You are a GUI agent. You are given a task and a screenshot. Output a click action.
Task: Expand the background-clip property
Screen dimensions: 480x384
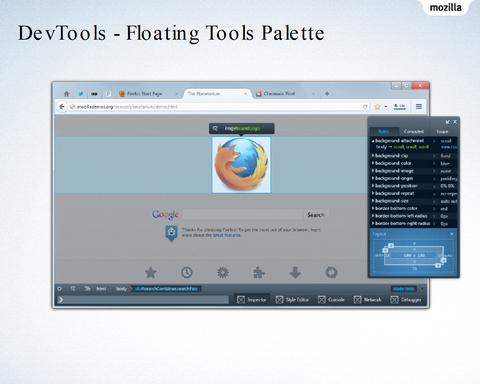[x=373, y=156]
